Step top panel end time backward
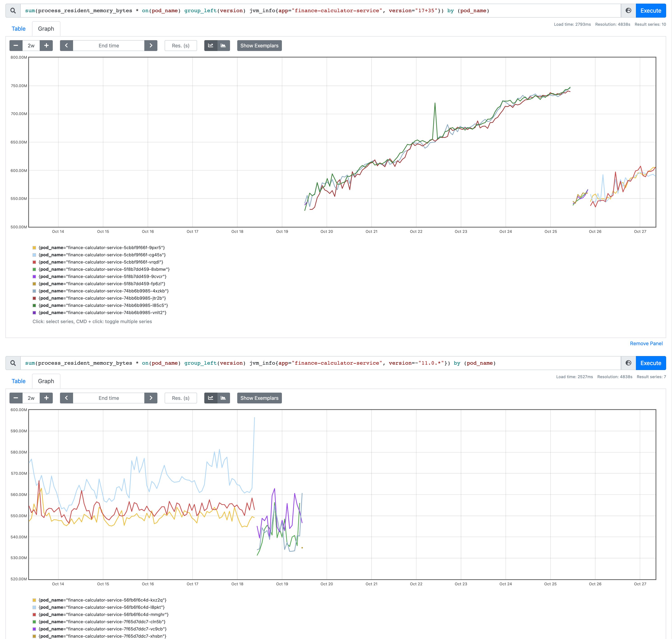Viewport: 672px width, 639px height. tap(66, 46)
